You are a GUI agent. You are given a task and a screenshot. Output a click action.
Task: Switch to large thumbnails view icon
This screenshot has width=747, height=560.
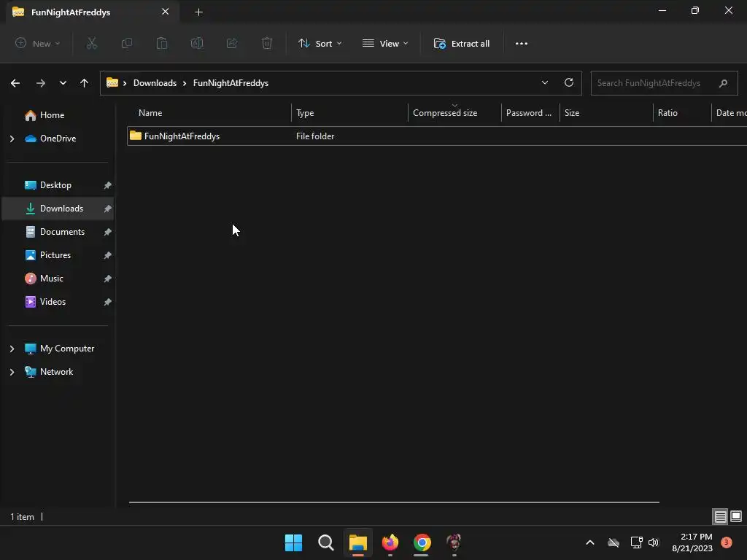[x=736, y=516]
